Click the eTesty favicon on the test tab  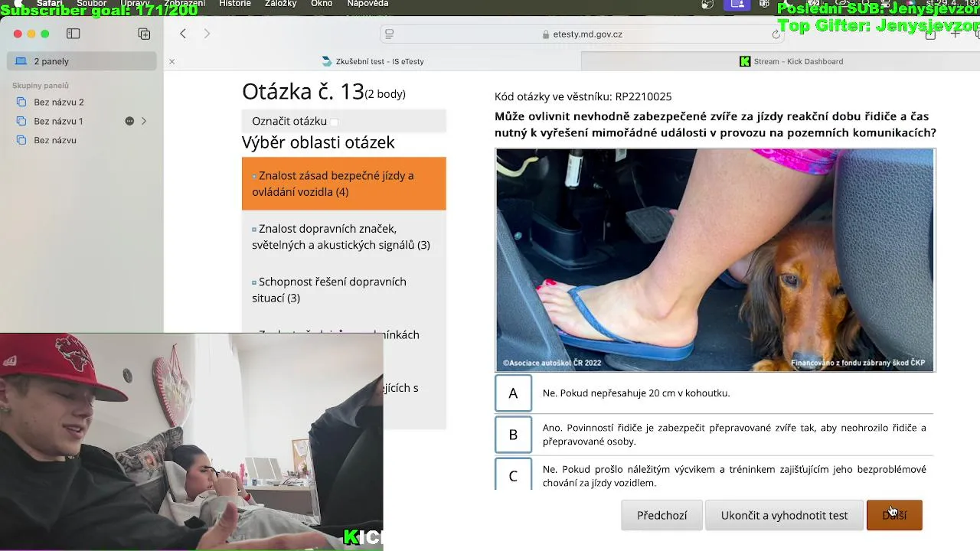point(327,61)
